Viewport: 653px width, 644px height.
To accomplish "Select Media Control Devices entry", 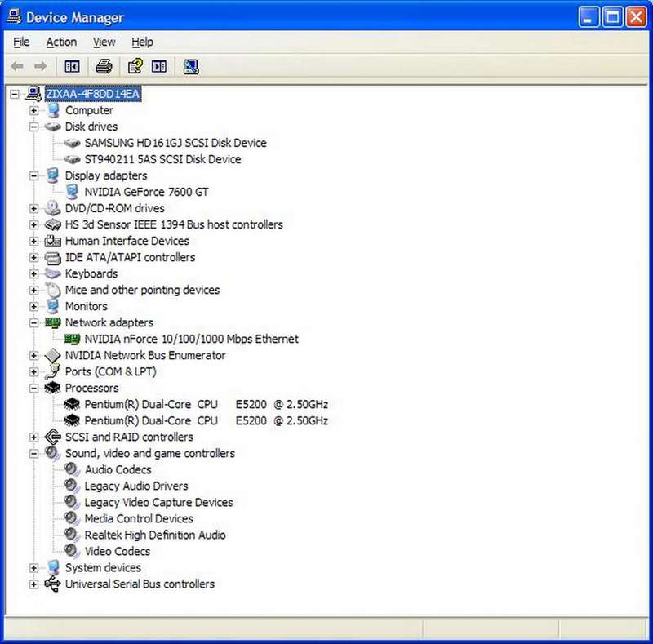I will pyautogui.click(x=139, y=518).
